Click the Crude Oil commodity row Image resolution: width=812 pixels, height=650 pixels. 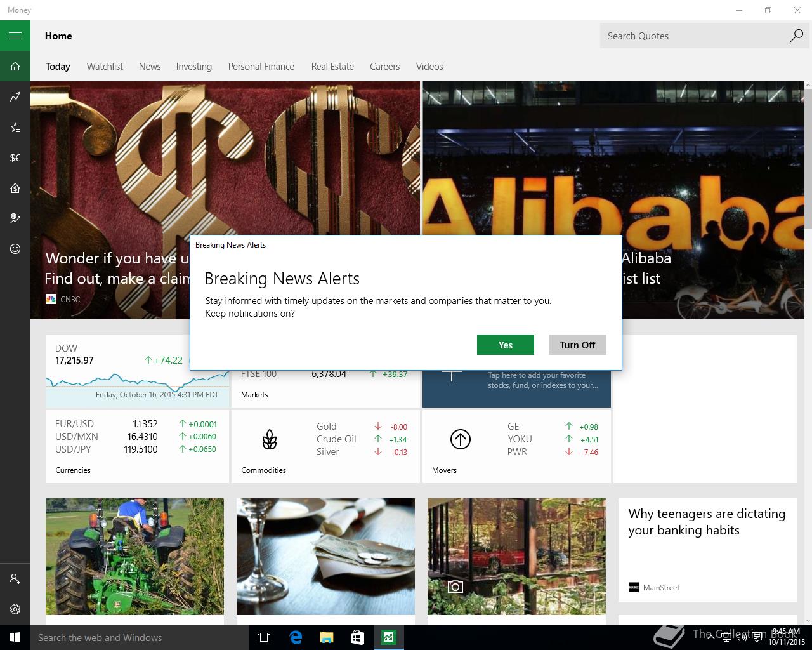coord(362,439)
